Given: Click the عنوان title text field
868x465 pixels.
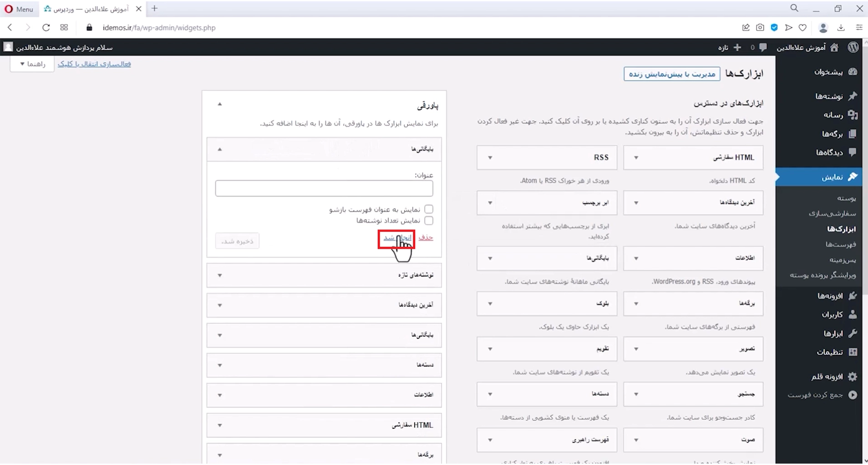Looking at the screenshot, I should click(324, 189).
